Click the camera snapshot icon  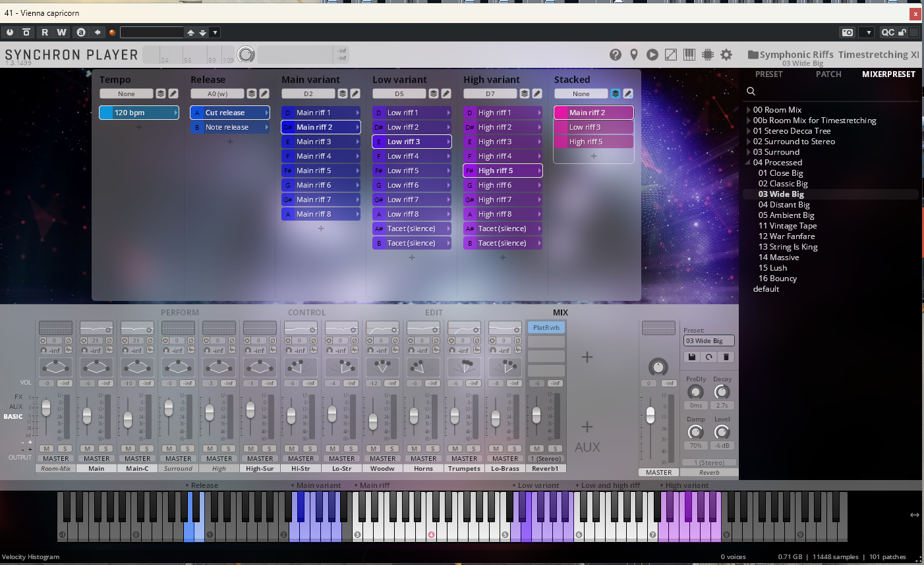848,32
